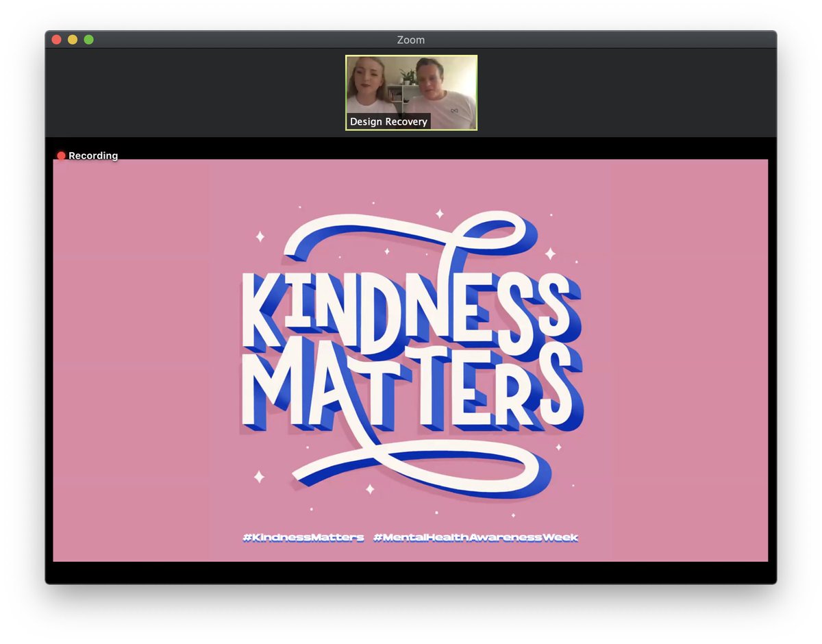Click the red Recording indicator dot
The width and height of the screenshot is (822, 644).
(61, 156)
